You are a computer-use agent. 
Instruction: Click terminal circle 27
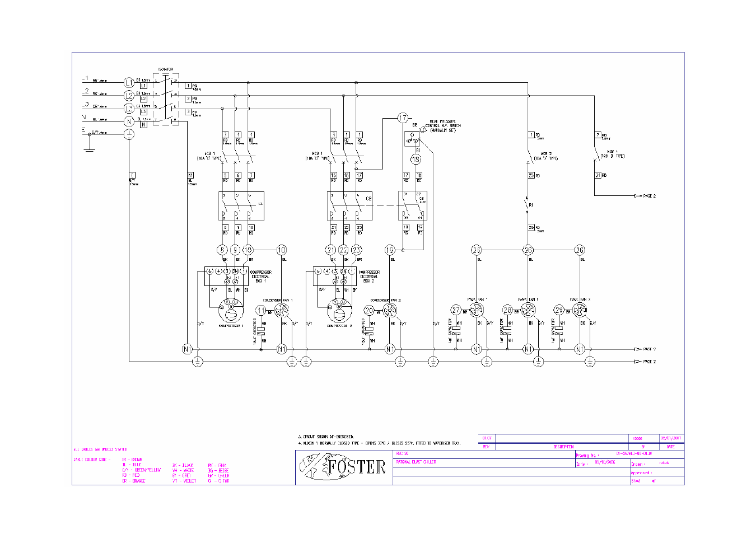point(456,310)
